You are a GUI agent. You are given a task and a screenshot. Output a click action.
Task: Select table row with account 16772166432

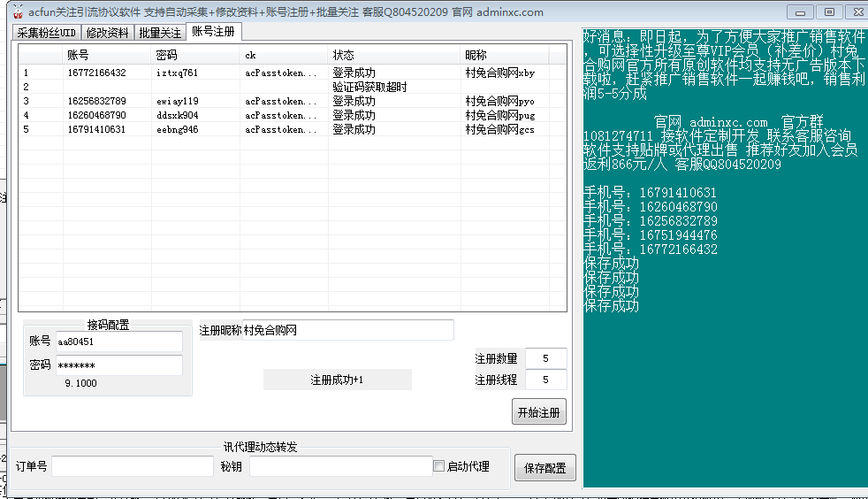pos(96,73)
